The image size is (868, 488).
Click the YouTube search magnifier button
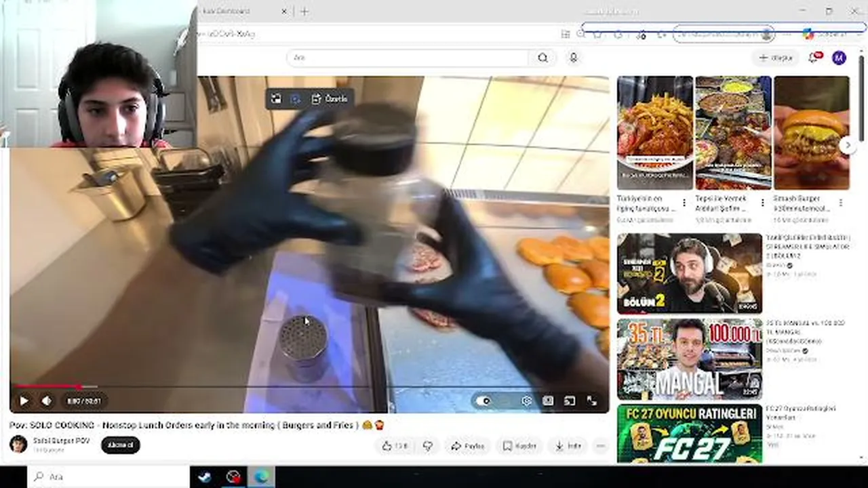pyautogui.click(x=542, y=58)
